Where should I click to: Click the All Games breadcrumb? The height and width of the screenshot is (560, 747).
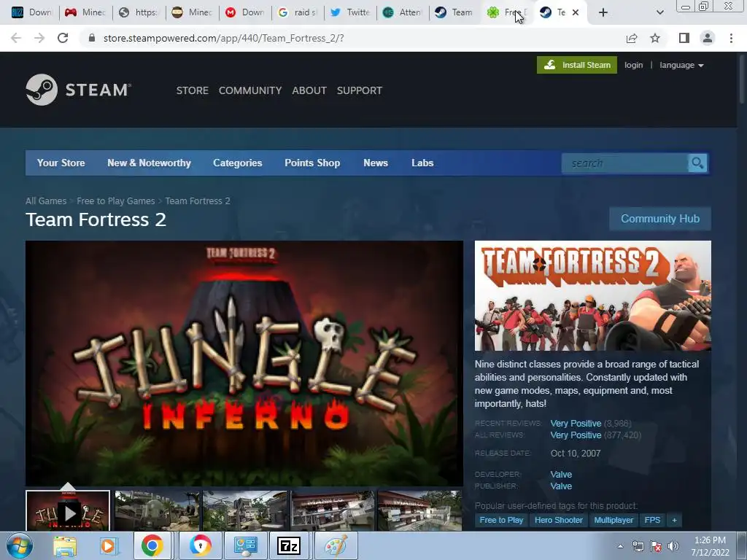(46, 201)
